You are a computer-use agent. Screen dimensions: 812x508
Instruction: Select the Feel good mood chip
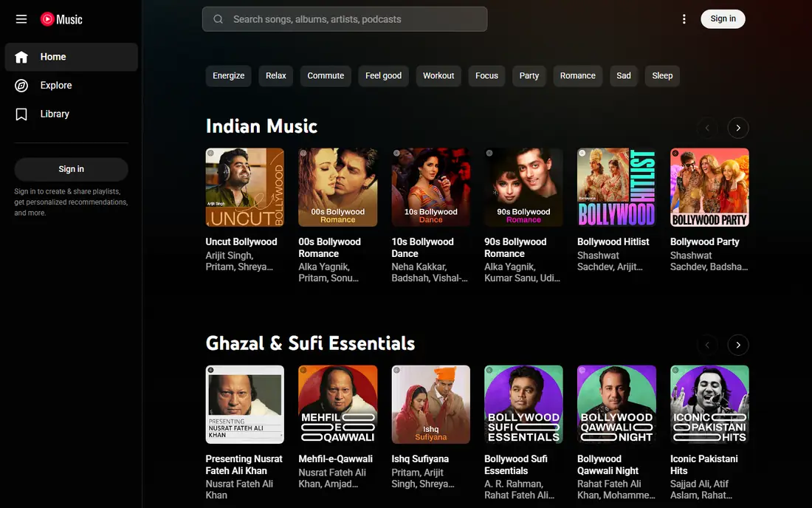[x=383, y=75]
